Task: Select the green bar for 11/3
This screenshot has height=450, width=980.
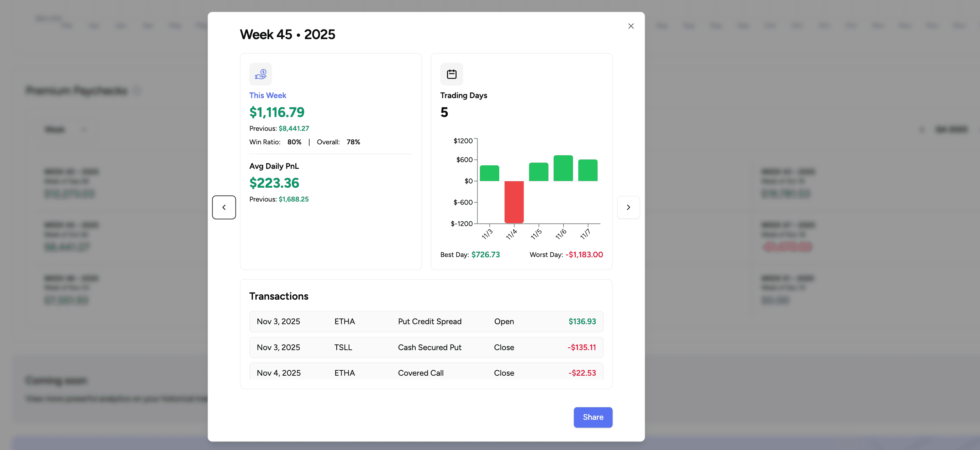Action: point(489,173)
